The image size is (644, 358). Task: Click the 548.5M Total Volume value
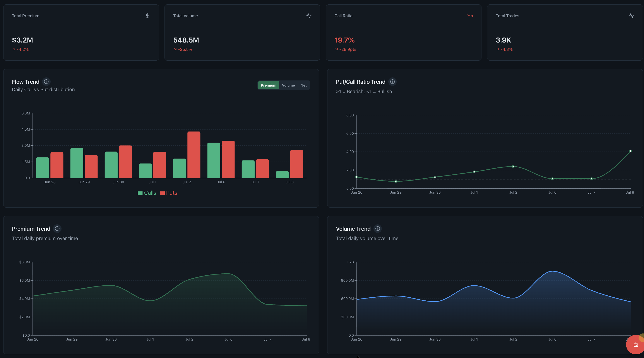[x=186, y=40]
